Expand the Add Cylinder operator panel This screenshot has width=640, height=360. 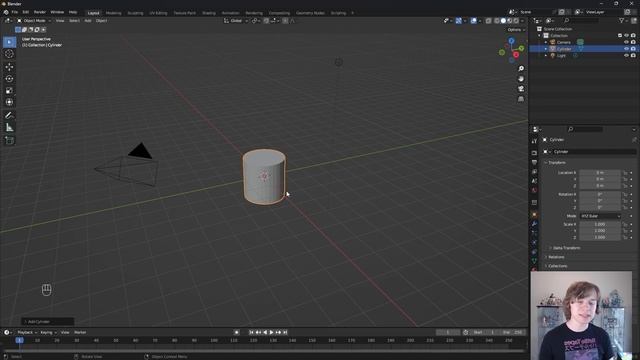click(x=48, y=322)
